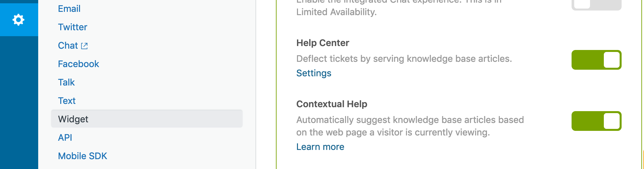
Task: Open the Text channel settings
Action: pyautogui.click(x=67, y=101)
